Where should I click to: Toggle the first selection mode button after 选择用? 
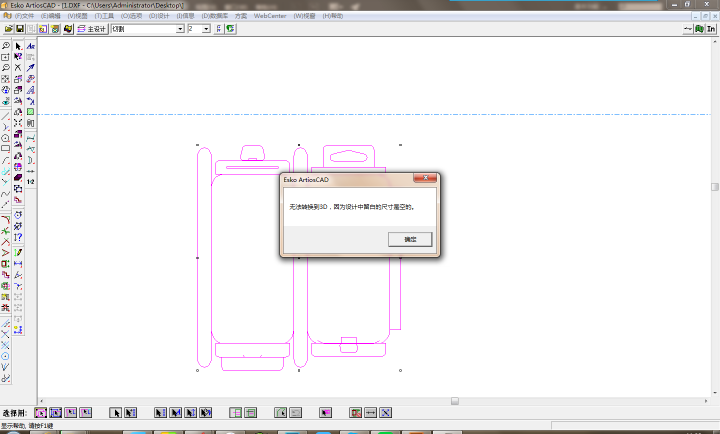[41, 412]
